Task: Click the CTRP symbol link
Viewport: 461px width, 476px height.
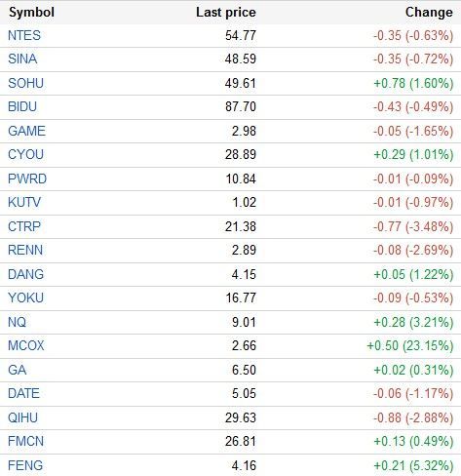Action: pos(24,226)
